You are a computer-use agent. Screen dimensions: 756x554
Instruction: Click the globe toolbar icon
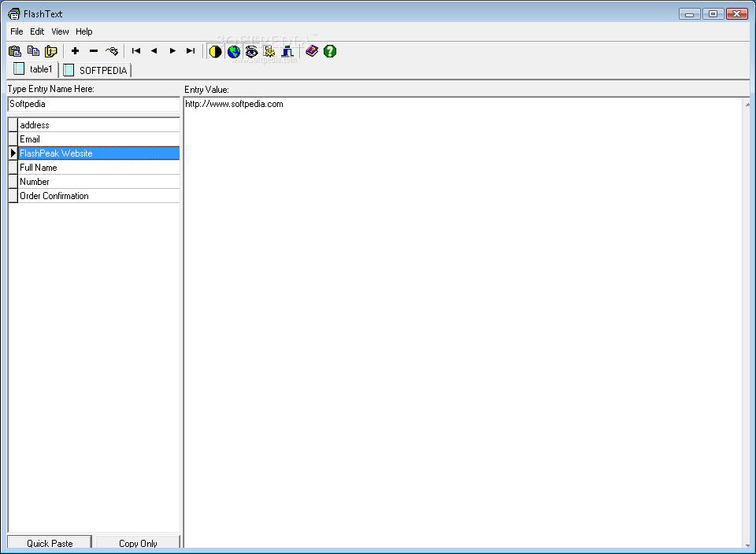[233, 52]
